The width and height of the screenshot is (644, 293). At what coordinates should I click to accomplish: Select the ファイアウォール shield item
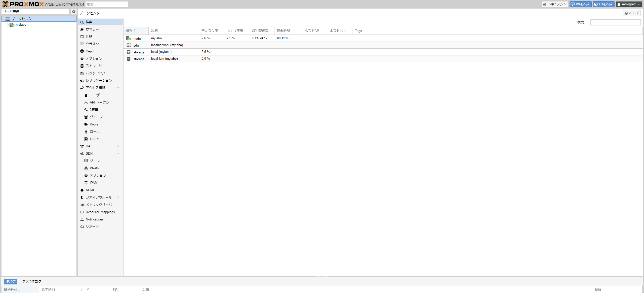tap(99, 197)
